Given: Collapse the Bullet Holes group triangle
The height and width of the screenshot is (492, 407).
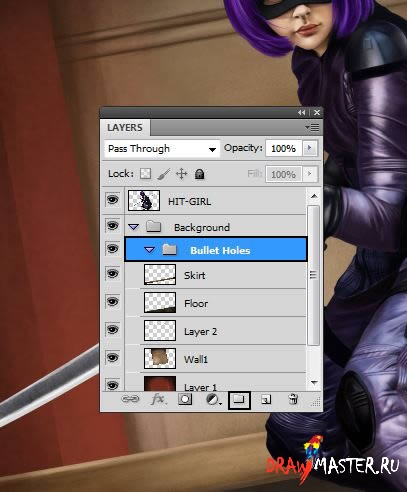Looking at the screenshot, I should [149, 250].
